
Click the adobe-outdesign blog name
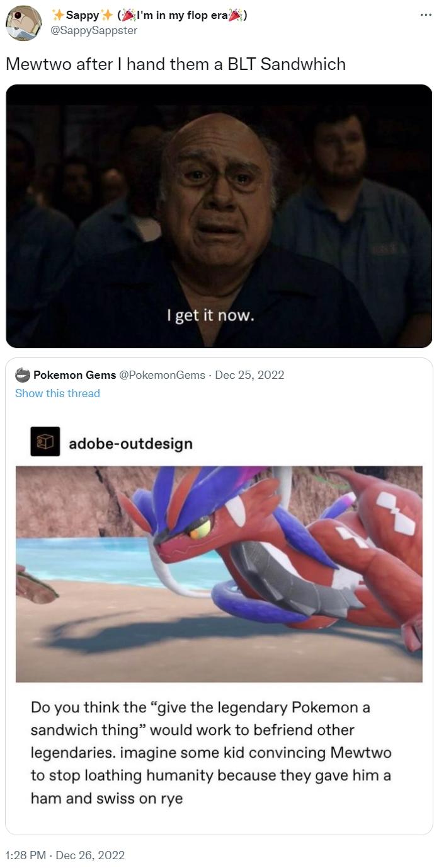(130, 443)
